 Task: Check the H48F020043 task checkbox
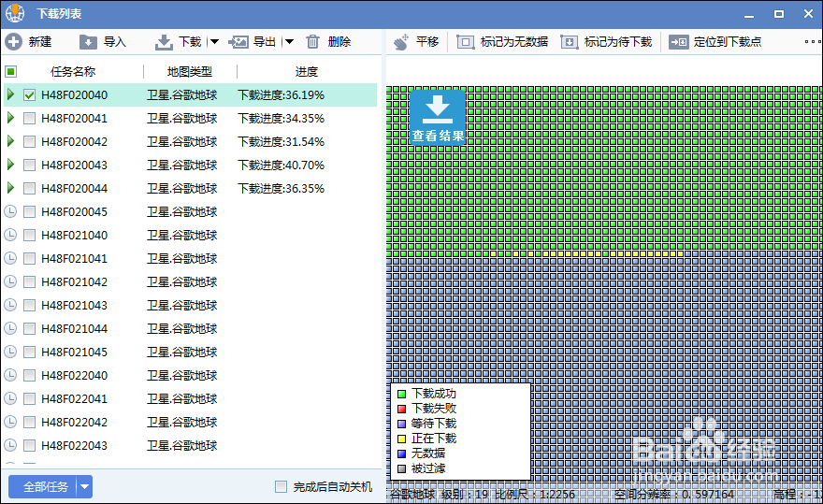click(x=29, y=166)
